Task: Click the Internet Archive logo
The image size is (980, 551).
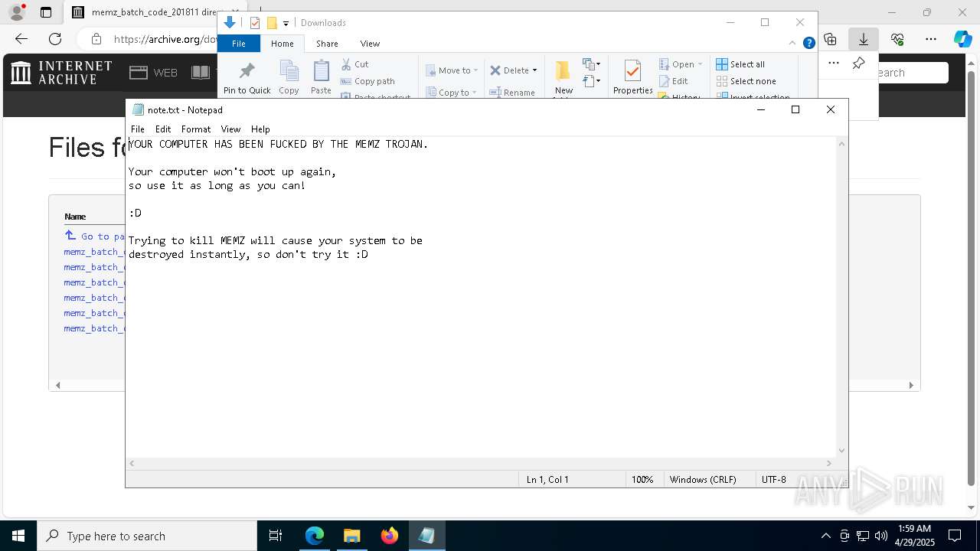Action: (61, 73)
